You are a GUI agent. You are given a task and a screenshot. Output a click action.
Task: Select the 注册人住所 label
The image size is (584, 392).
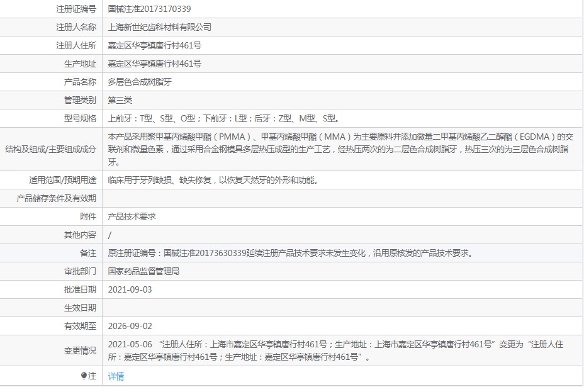click(76, 45)
